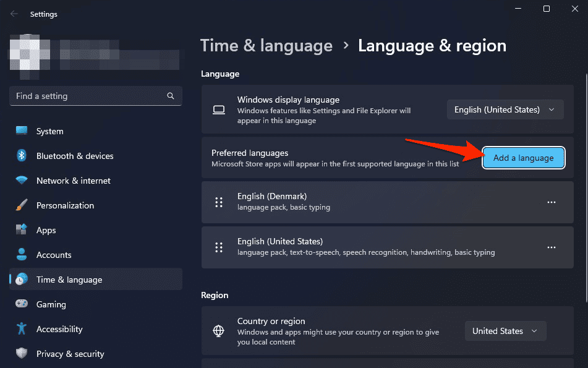The width and height of the screenshot is (588, 368).
Task: Click the search magnifier in Find a setting
Action: (171, 96)
